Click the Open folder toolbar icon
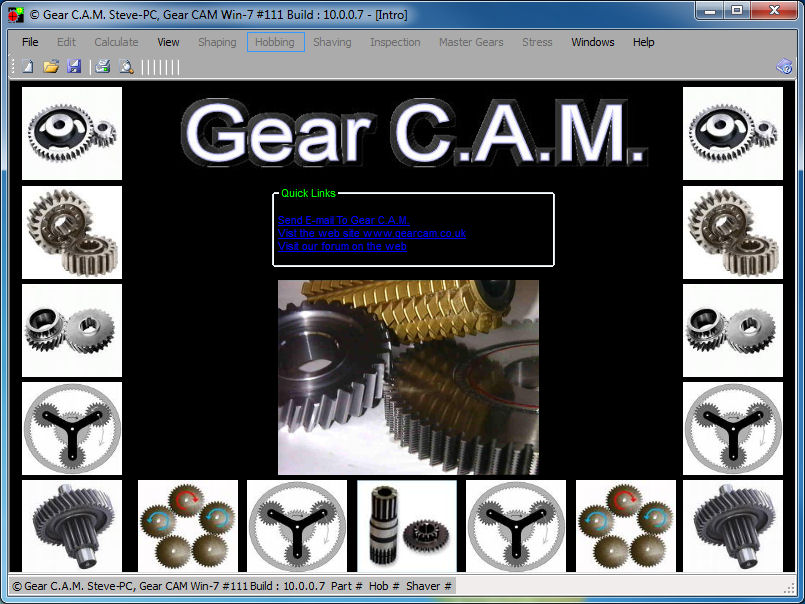Image resolution: width=805 pixels, height=604 pixels. click(51, 66)
